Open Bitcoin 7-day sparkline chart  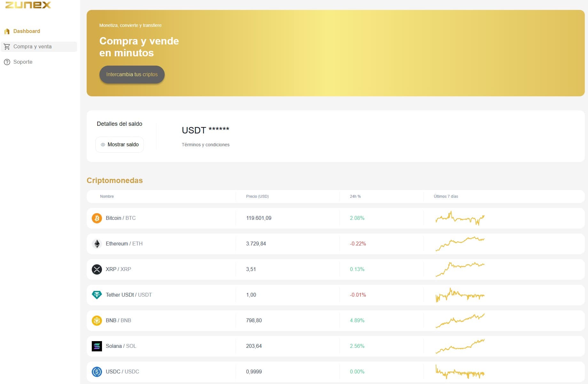(x=460, y=218)
